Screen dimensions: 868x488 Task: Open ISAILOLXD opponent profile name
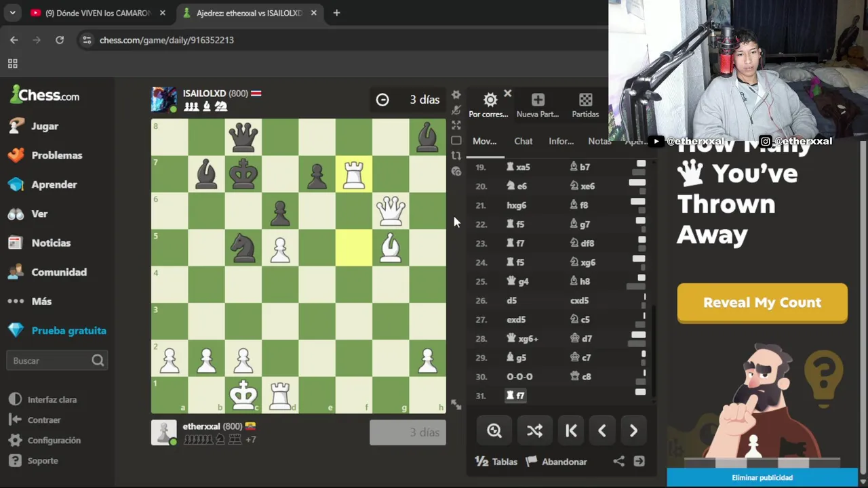pyautogui.click(x=204, y=94)
